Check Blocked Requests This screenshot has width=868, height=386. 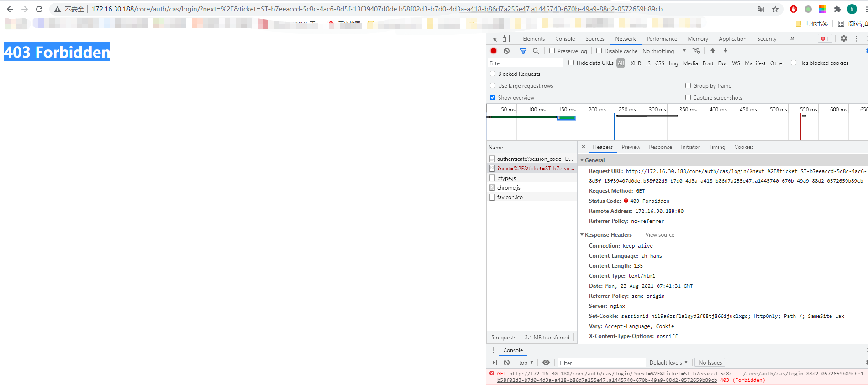[493, 74]
